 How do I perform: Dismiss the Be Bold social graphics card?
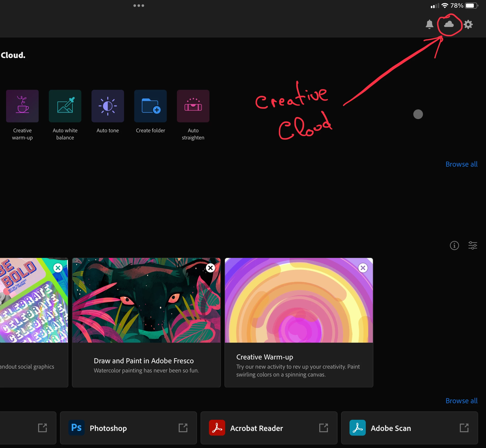58,268
